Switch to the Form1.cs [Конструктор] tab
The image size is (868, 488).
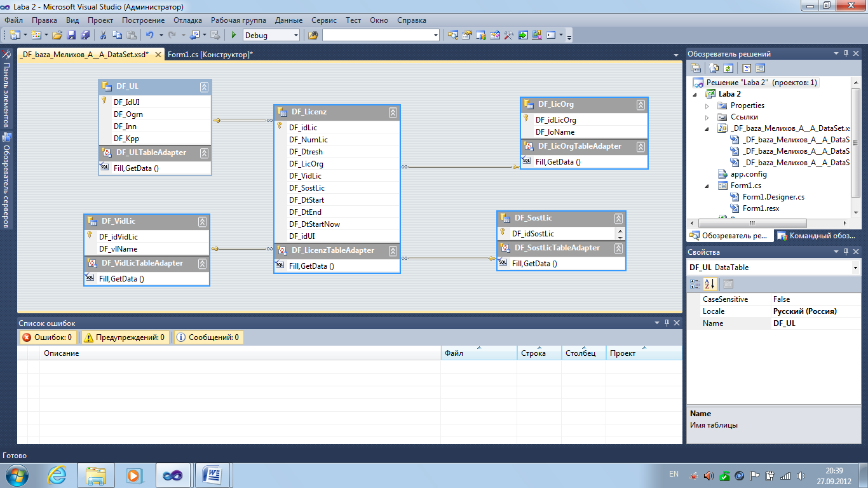click(210, 55)
